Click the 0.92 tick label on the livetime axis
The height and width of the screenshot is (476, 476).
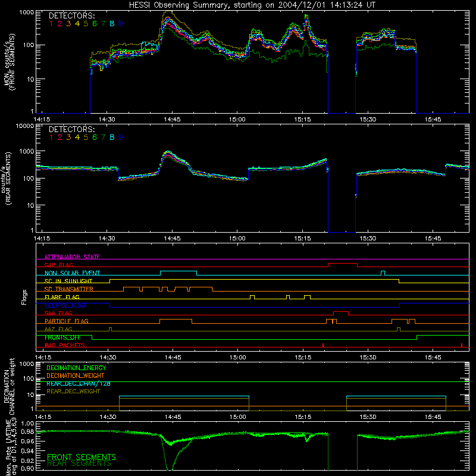pos(27,459)
